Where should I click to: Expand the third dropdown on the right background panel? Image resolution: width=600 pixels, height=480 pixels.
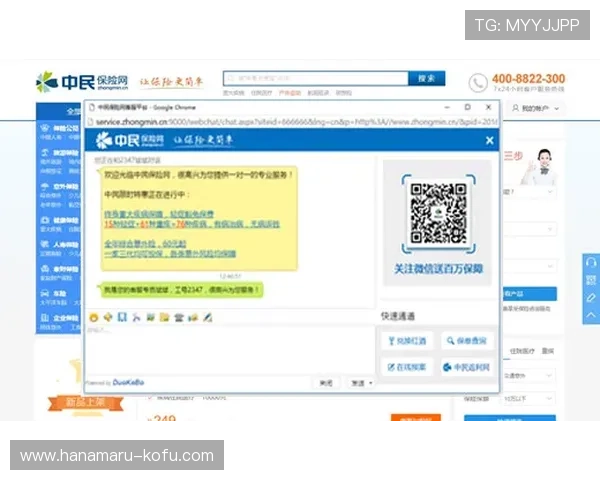tap(530, 266)
